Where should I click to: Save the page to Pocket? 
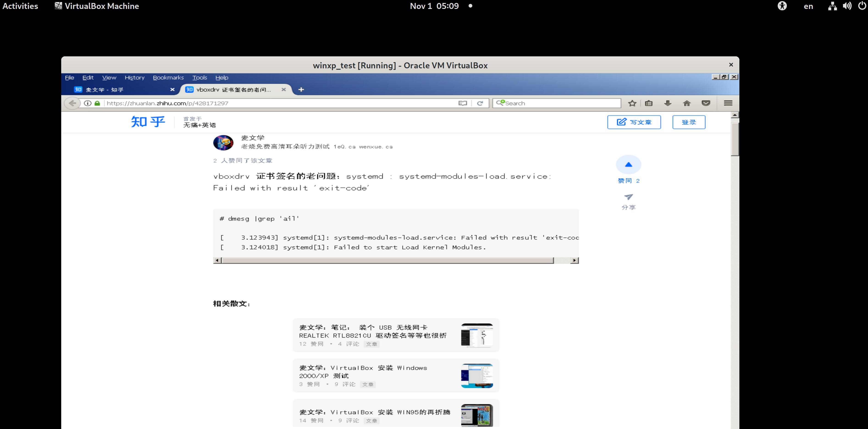point(706,103)
